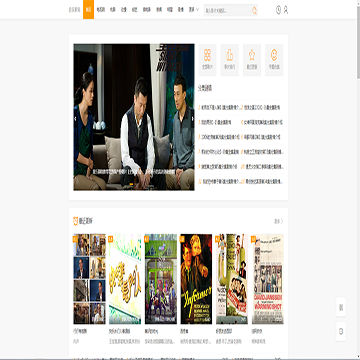Go to previous banner slide with left arrow
The image size is (360, 360).
coord(75,118)
